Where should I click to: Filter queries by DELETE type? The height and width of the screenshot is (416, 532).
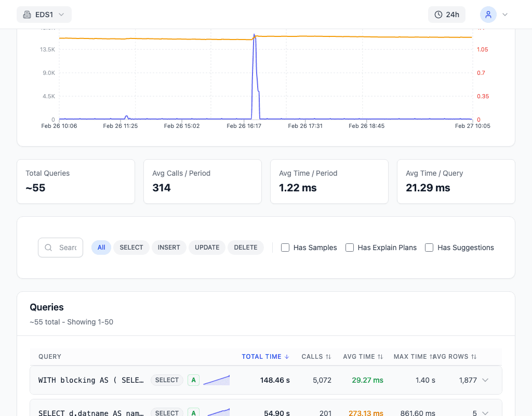pos(246,248)
